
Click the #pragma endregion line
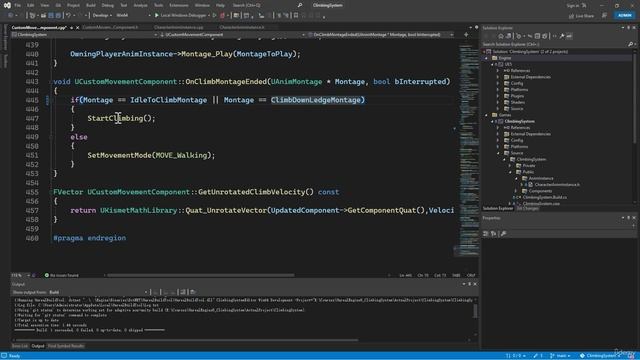[89, 238]
